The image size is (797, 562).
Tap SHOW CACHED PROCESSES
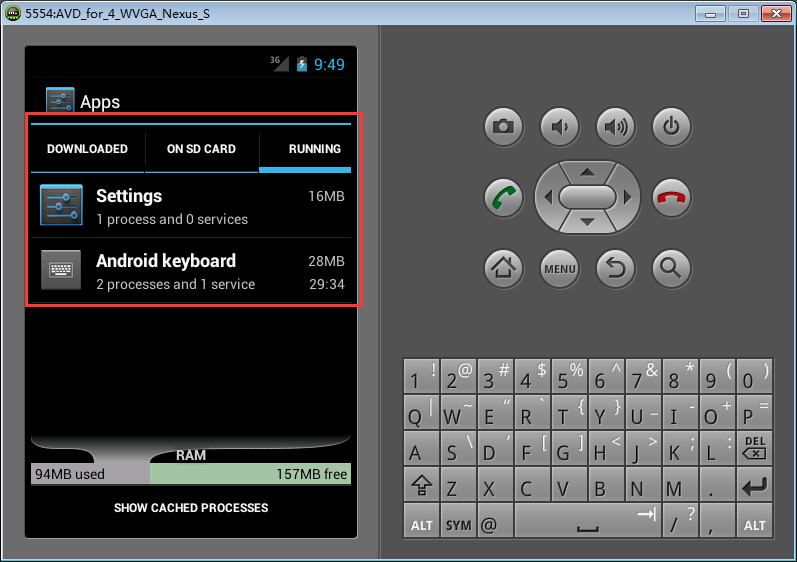pyautogui.click(x=191, y=508)
